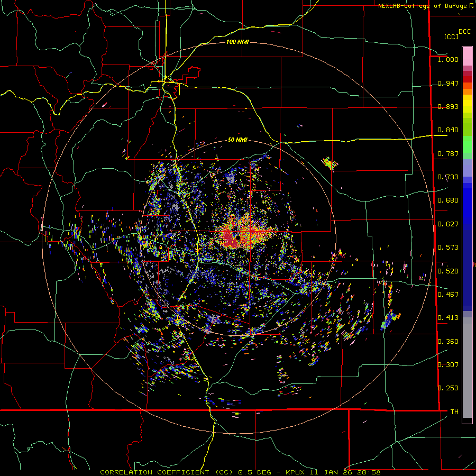Click the 1.000 scale value

448,59
